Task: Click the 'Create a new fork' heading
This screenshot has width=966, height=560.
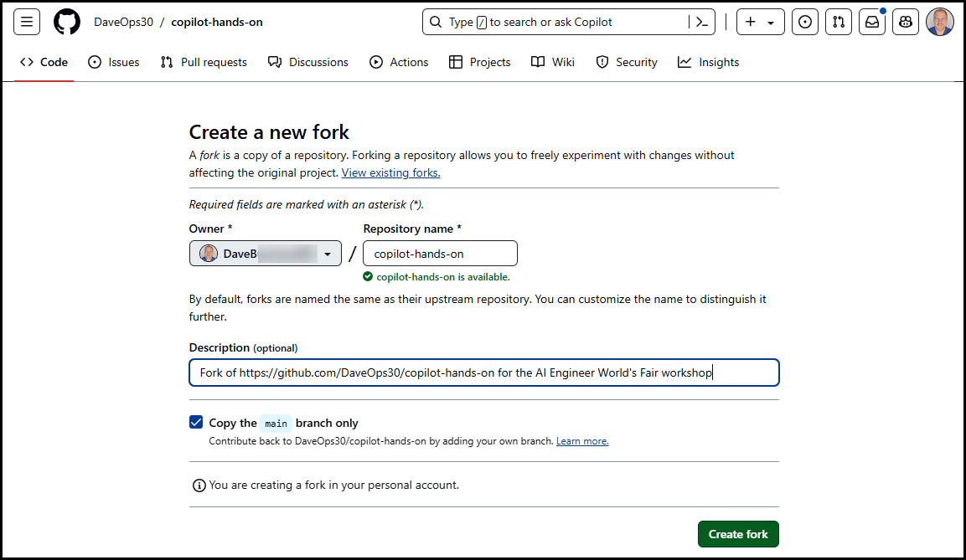Action: point(269,131)
